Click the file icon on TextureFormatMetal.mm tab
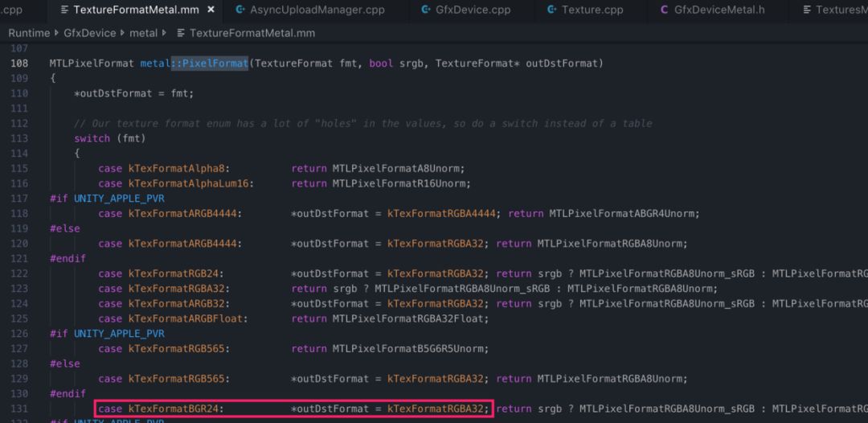This screenshot has height=423, width=868. tap(65, 10)
